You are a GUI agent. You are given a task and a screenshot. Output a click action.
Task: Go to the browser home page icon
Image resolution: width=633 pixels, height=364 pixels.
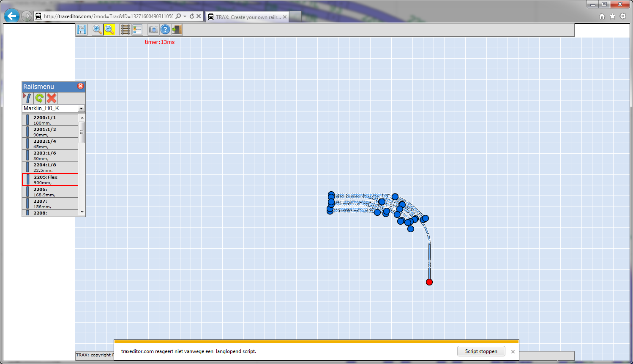coord(602,16)
